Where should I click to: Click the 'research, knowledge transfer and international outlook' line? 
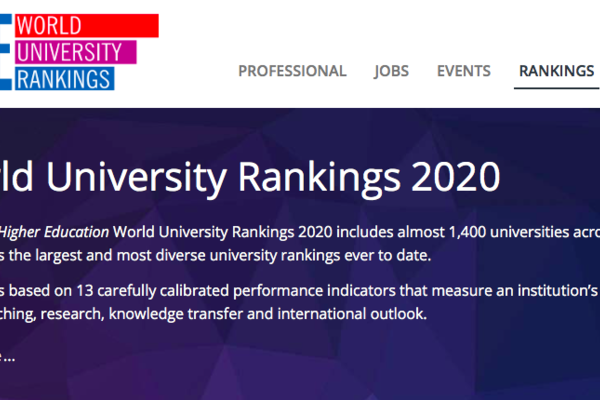213,314
